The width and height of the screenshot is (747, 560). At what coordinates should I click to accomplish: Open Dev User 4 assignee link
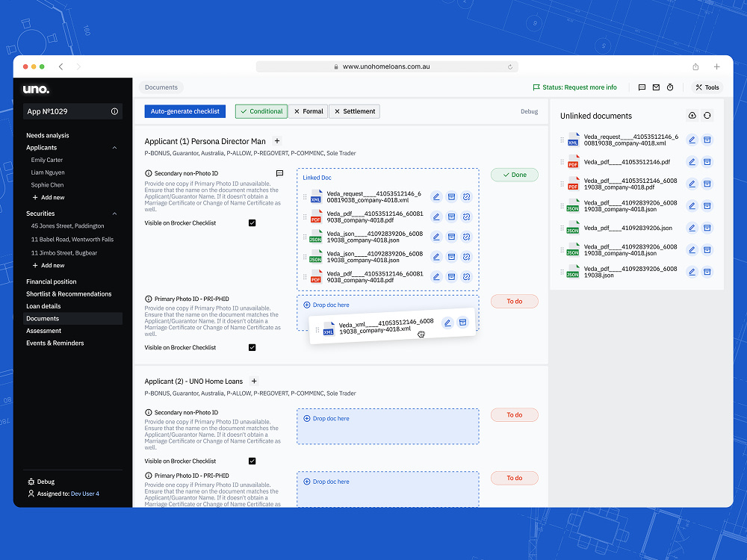[85, 494]
